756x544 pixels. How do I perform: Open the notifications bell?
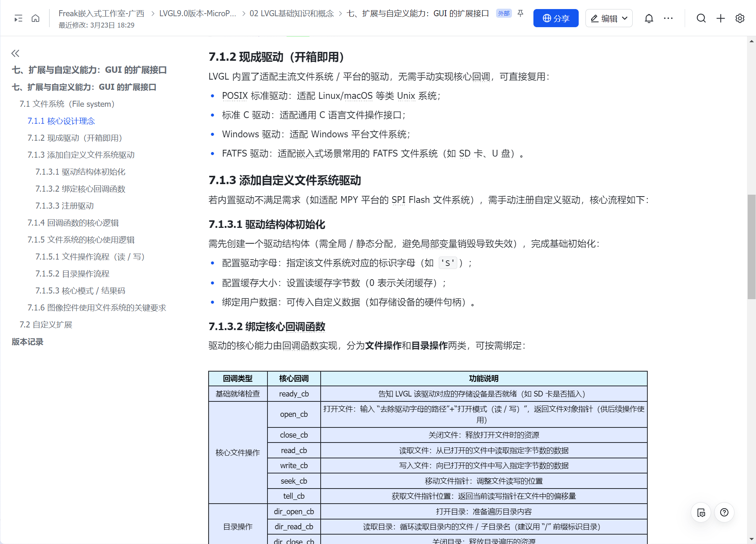pyautogui.click(x=648, y=18)
